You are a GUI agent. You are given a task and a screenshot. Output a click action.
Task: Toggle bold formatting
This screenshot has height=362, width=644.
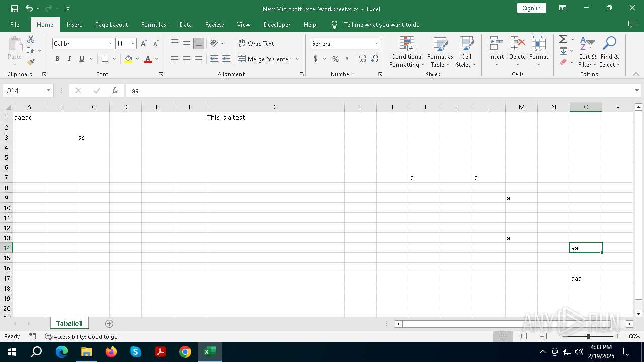tap(57, 59)
